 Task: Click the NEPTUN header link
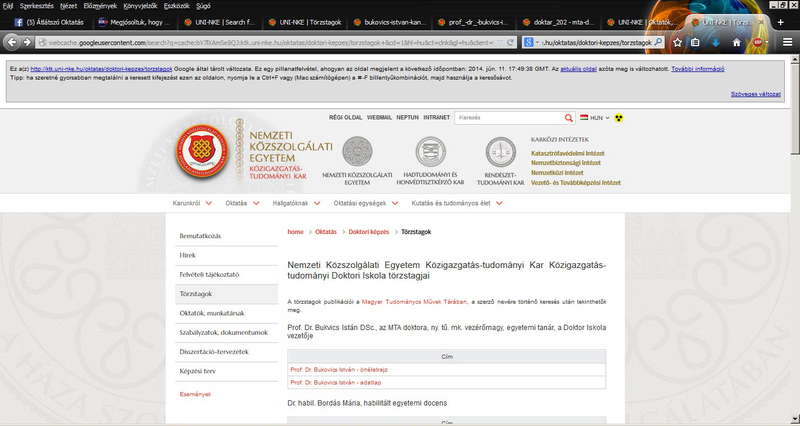407,118
